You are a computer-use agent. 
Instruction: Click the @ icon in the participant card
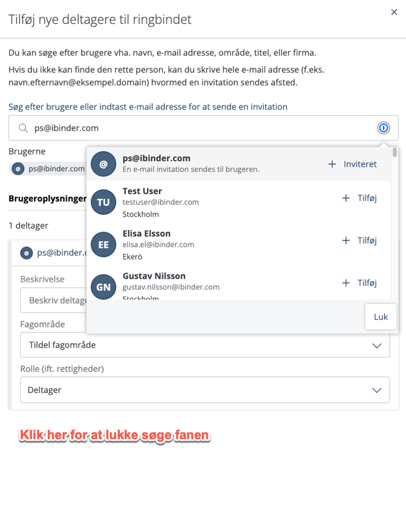(x=26, y=253)
